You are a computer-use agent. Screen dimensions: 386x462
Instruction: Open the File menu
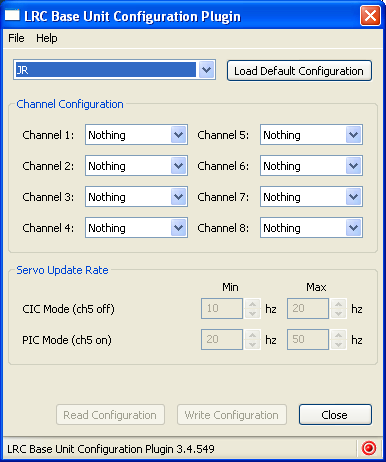point(16,38)
